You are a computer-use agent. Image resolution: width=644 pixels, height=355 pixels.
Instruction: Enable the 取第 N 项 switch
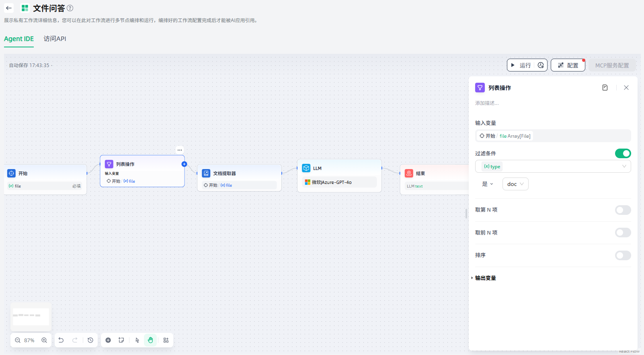(x=623, y=210)
